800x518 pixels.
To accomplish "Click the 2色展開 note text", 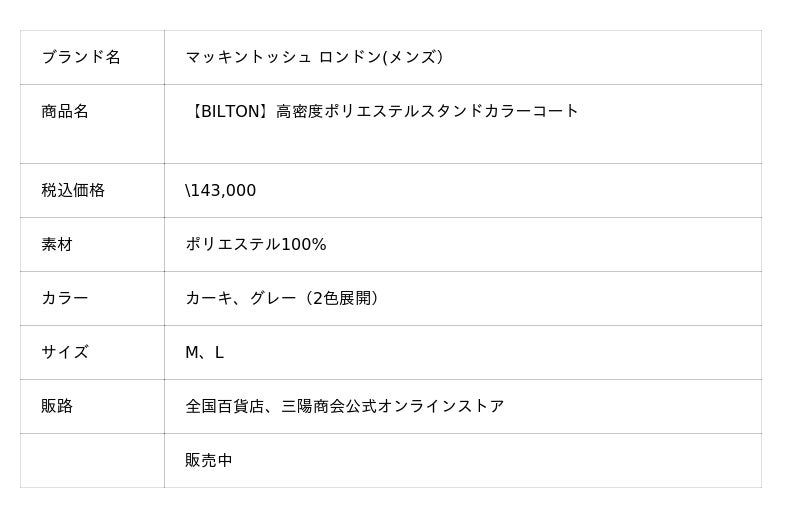I will click(x=341, y=298).
